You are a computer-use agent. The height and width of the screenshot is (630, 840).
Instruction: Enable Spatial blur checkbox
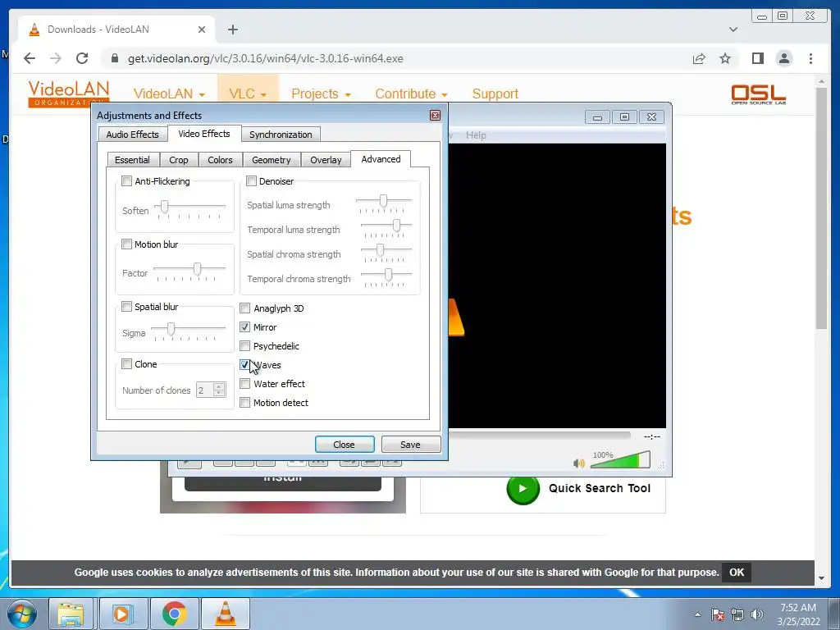pyautogui.click(x=126, y=307)
